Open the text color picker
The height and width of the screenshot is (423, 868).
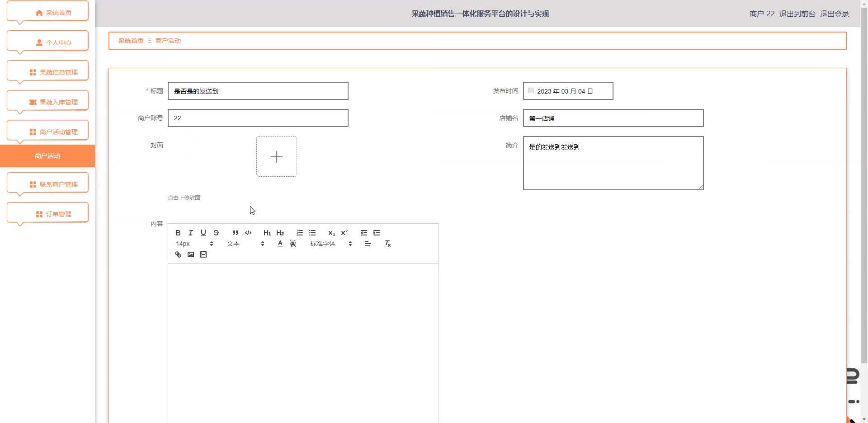pos(280,244)
